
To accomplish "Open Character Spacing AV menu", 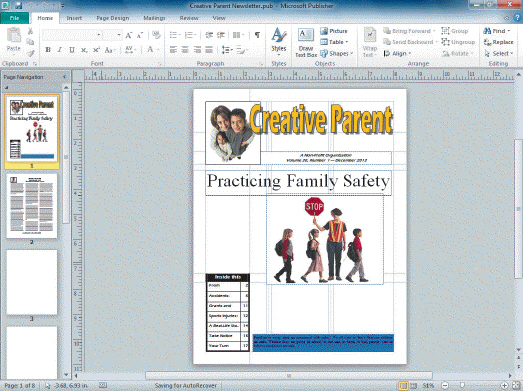I will tap(130, 50).
